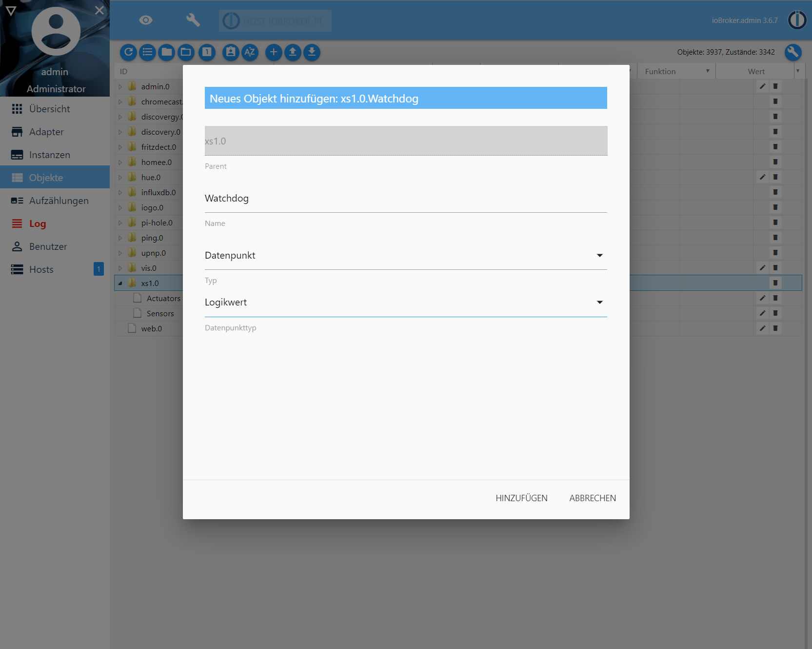Select Objekte in the sidebar
The height and width of the screenshot is (649, 812).
click(55, 178)
